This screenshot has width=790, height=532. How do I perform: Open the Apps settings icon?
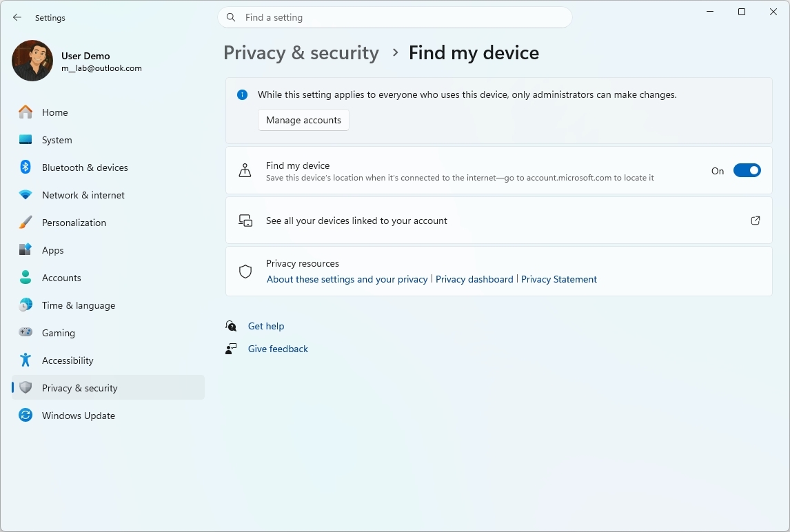[26, 249]
